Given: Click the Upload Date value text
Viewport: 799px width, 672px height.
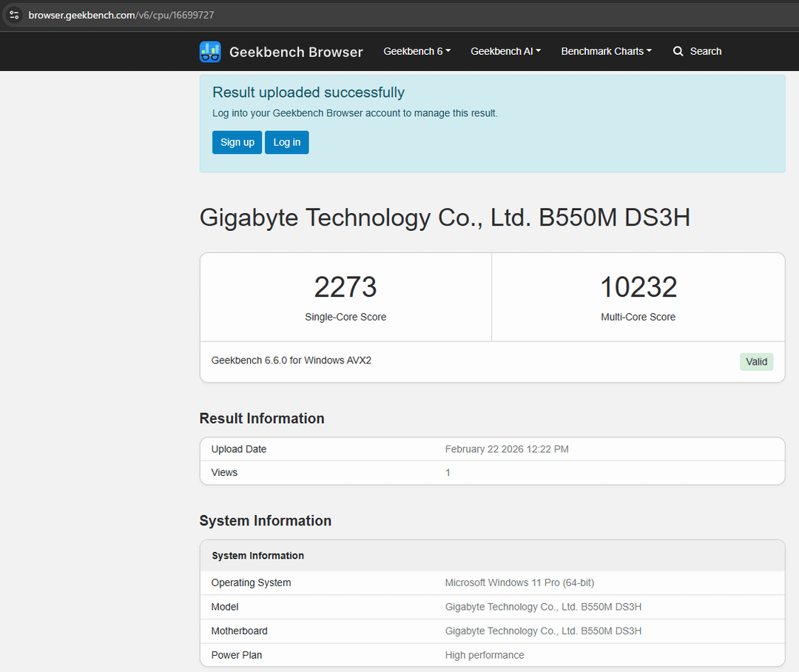Looking at the screenshot, I should click(x=507, y=449).
